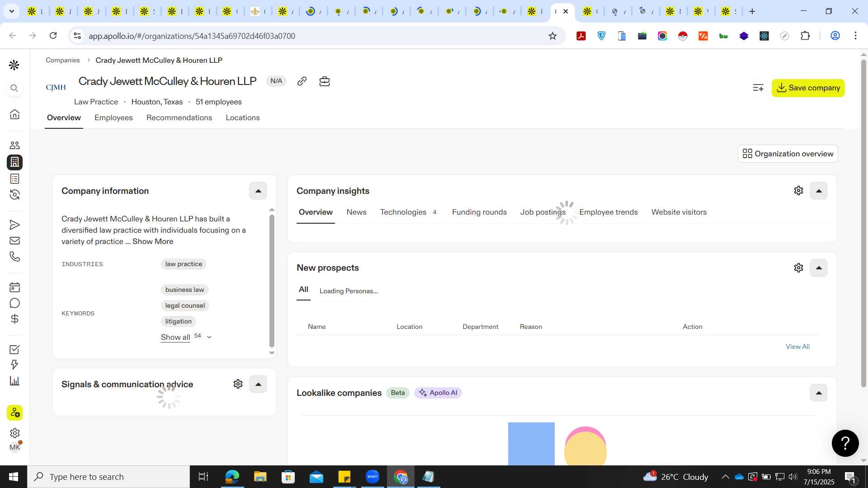This screenshot has height=488, width=868.
Task: Open Signals & communication advice settings gear
Action: point(238,384)
